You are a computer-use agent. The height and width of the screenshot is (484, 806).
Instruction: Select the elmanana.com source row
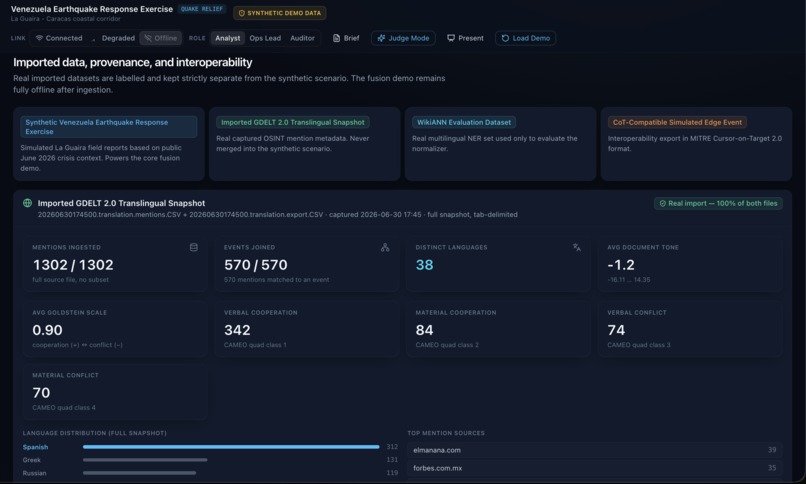click(x=594, y=450)
